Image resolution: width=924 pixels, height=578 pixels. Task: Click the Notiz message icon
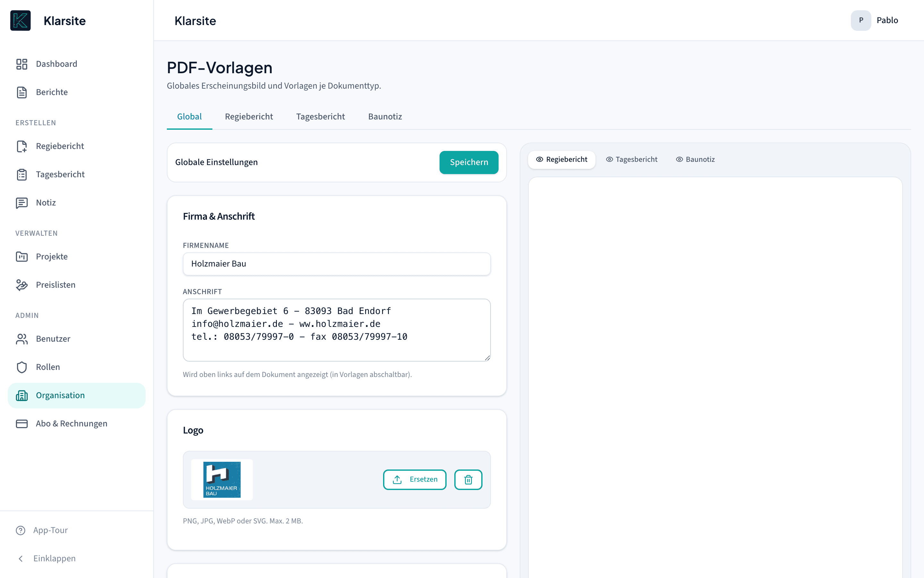click(x=22, y=203)
